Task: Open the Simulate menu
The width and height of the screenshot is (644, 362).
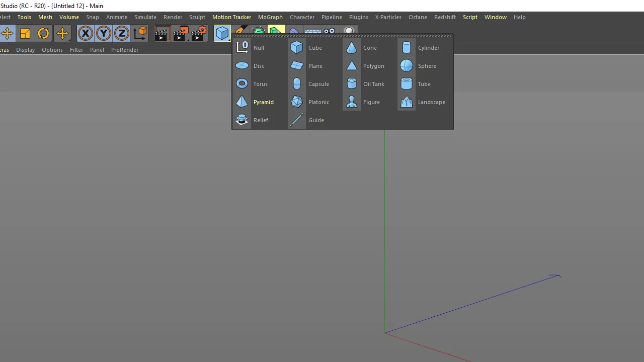Action: tap(145, 17)
